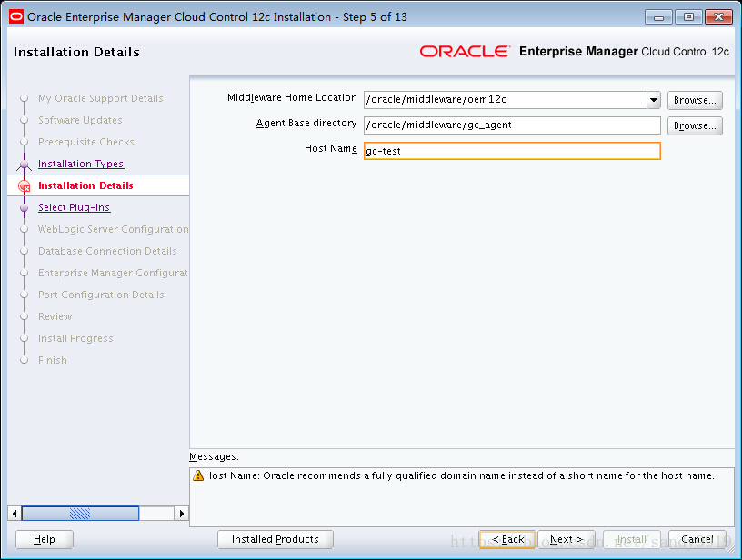
Task: Open the Select Plug-ins step link
Action: pyautogui.click(x=75, y=207)
